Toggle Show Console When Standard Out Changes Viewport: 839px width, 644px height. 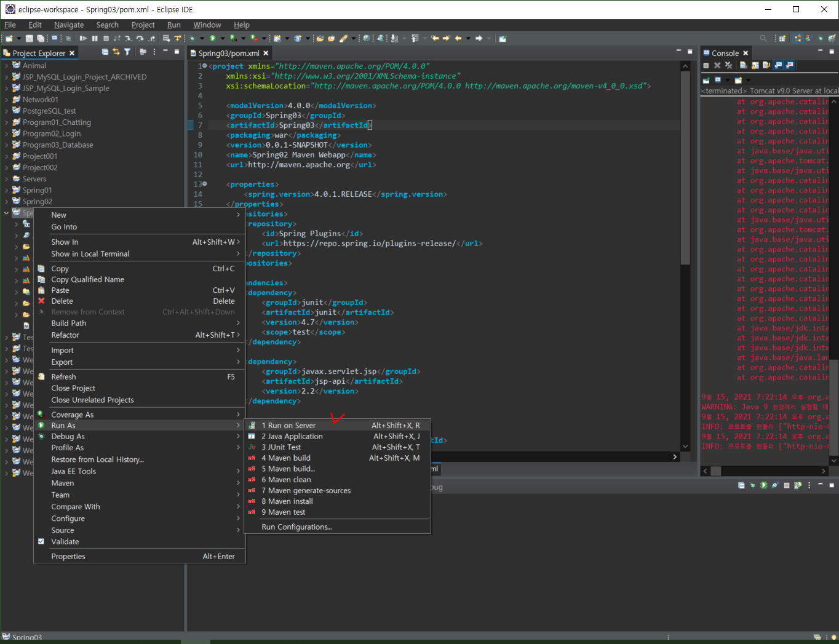pyautogui.click(x=778, y=65)
